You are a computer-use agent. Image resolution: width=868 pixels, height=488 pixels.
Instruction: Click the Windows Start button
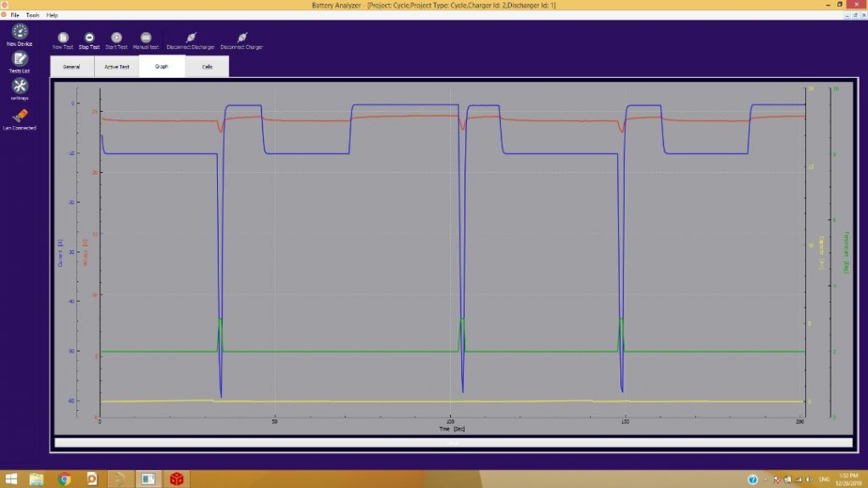click(12, 480)
